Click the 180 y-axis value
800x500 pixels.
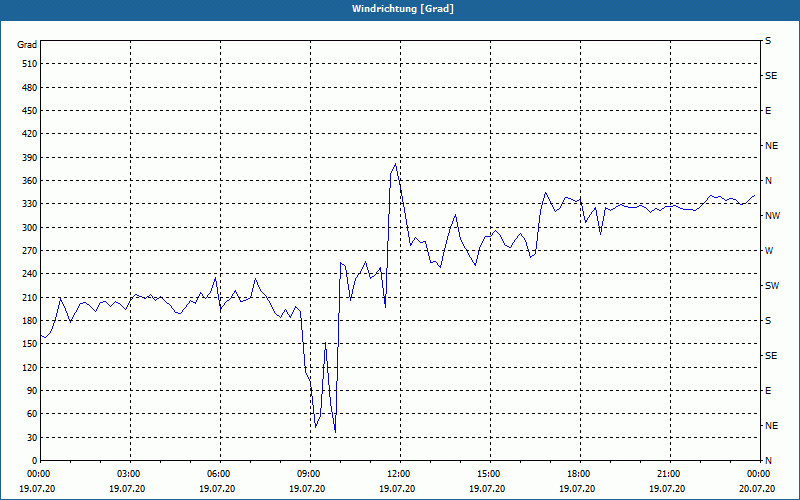pos(30,321)
